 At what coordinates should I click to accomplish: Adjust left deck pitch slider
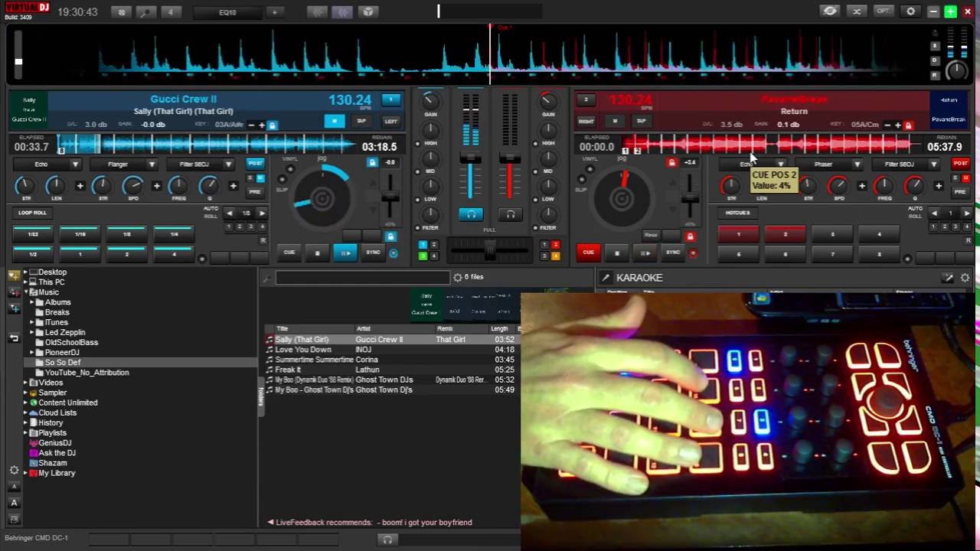click(x=390, y=195)
